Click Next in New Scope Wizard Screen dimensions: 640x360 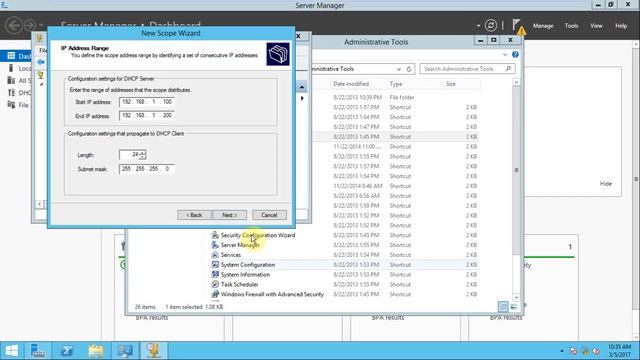(x=229, y=215)
